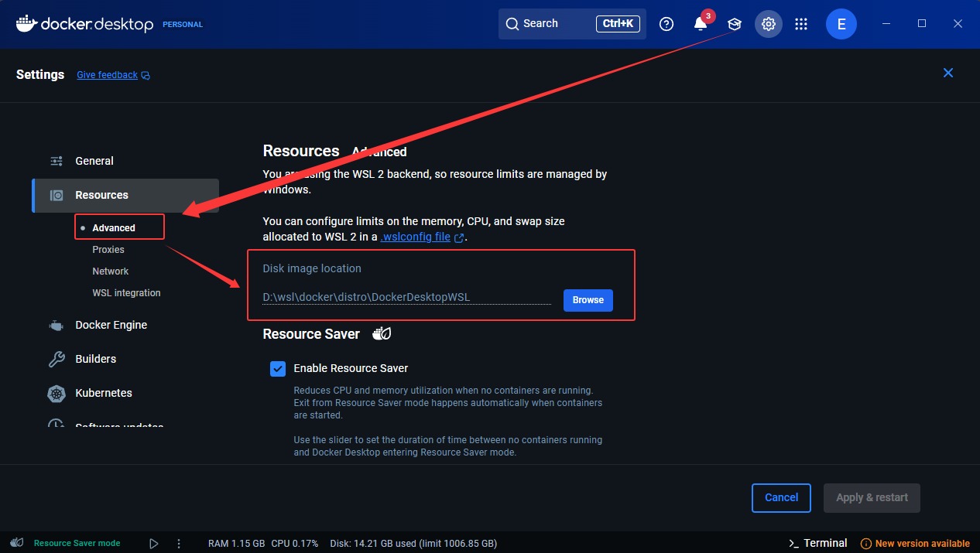Click the user avatar E icon

[x=841, y=24]
